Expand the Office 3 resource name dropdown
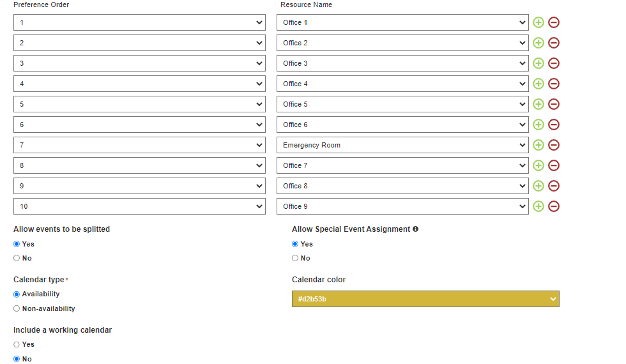Screen dimensions: 626x364 click(402, 63)
